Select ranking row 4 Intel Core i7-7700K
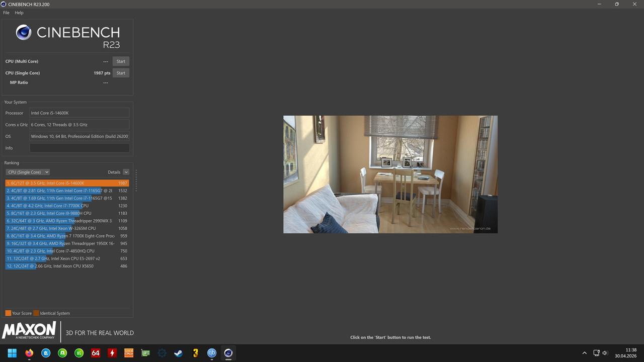The width and height of the screenshot is (644, 362). (67, 206)
